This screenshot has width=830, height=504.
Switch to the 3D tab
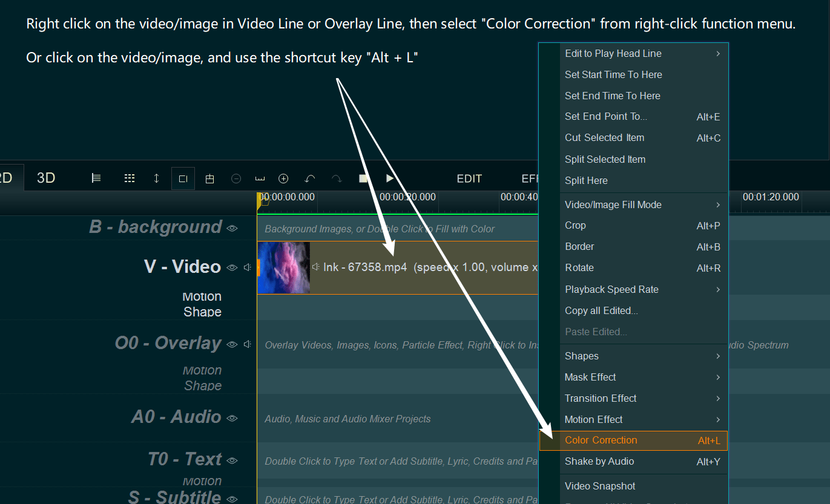[46, 178]
